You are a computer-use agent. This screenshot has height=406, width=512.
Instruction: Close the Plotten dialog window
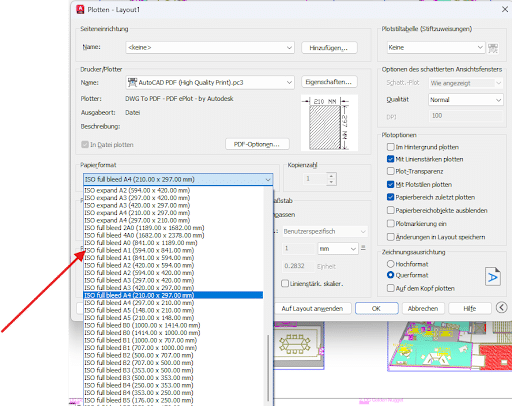[x=505, y=9]
